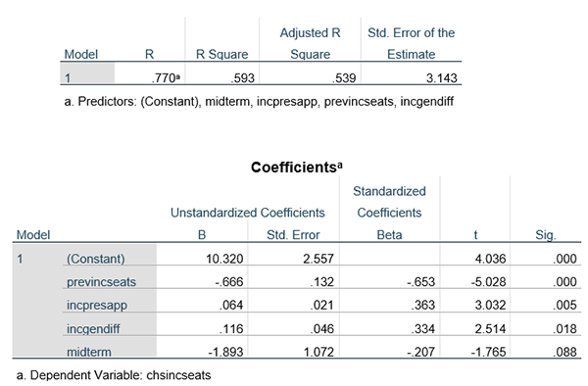Viewport: 588px width, 386px height.
Task: Click the Unstandardized Coefficients header
Action: (248, 213)
